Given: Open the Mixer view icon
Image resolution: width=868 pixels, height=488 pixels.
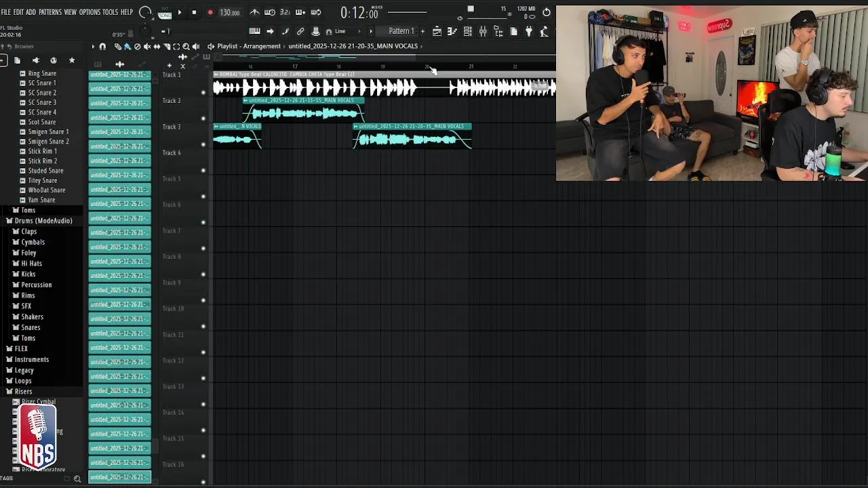Looking at the screenshot, I should pyautogui.click(x=483, y=31).
